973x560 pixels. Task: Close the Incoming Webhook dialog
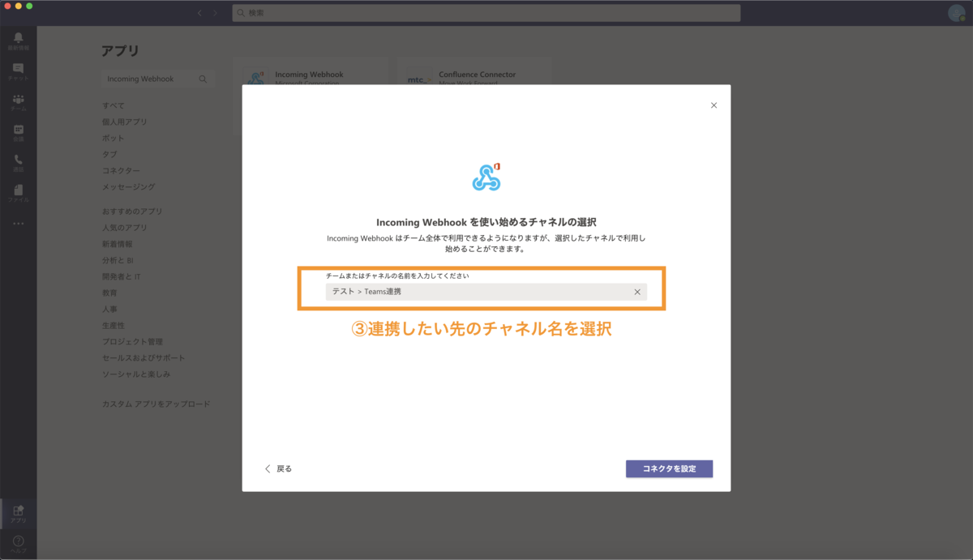(714, 105)
